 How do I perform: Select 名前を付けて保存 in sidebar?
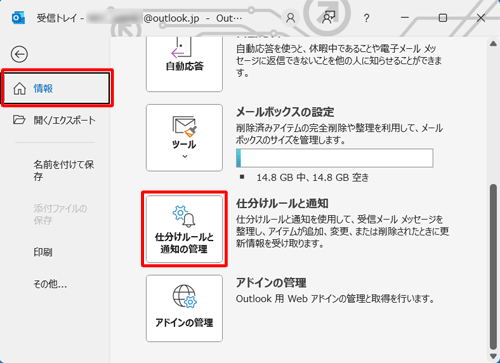(x=63, y=170)
